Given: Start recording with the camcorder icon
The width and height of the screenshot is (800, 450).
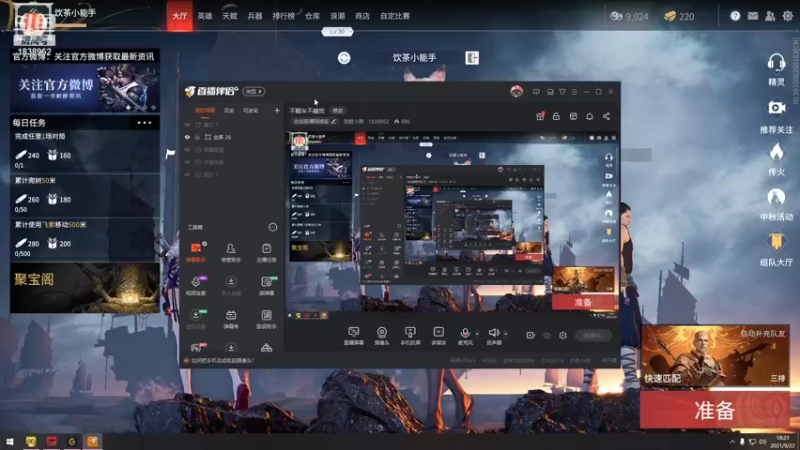Looking at the screenshot, I should pyautogui.click(x=531, y=335).
